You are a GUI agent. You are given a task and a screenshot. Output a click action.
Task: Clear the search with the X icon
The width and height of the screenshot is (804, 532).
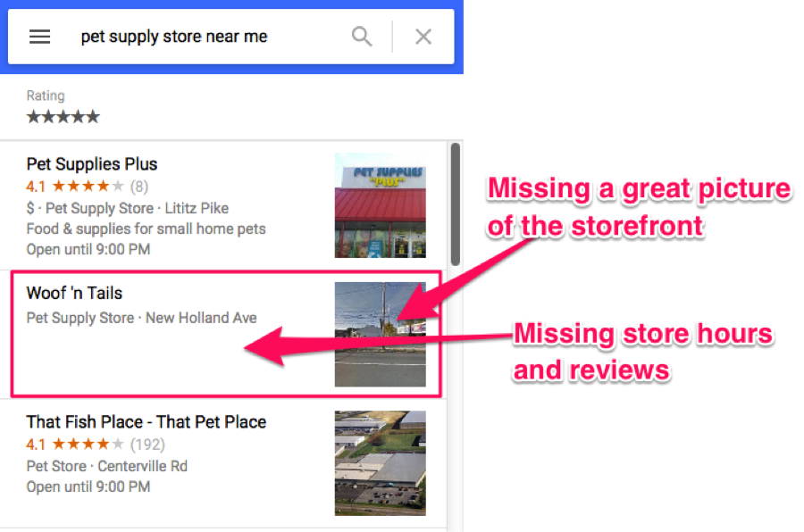[423, 37]
